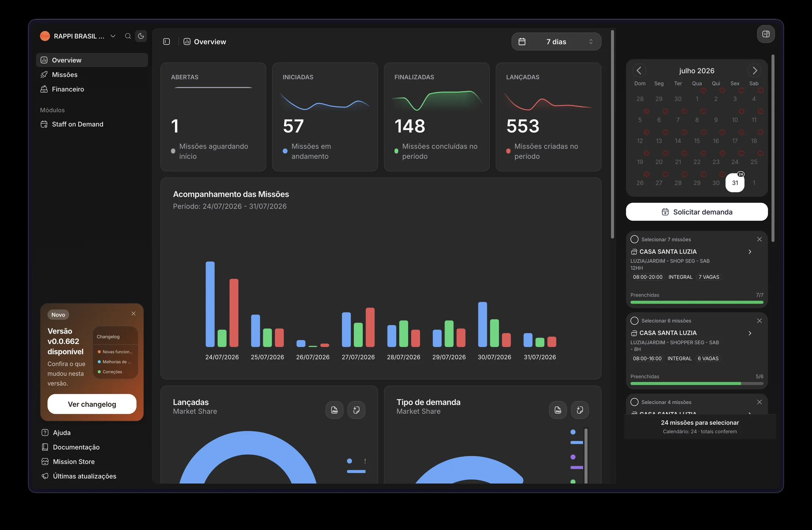Click the Preenchidas 5/6 progress bar

coord(697,384)
